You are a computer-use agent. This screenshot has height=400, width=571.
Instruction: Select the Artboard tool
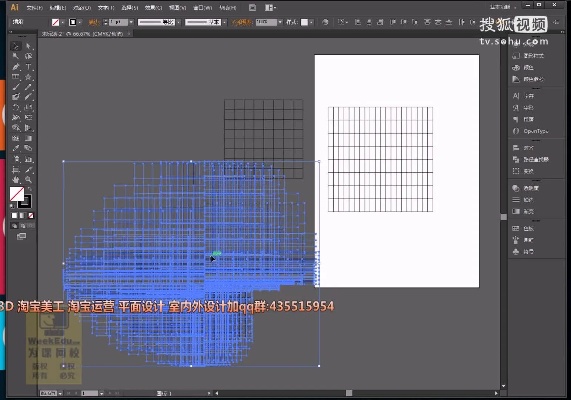click(16, 169)
